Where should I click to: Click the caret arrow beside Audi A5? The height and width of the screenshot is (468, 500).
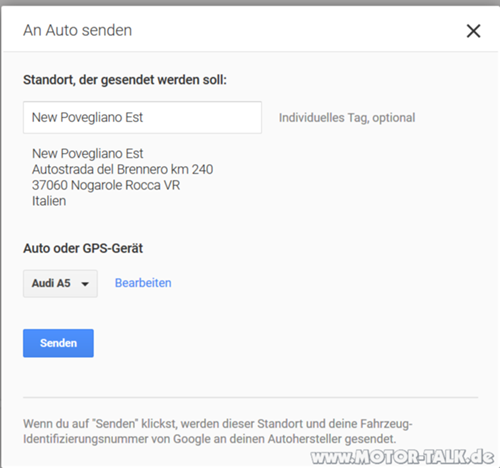[85, 284]
